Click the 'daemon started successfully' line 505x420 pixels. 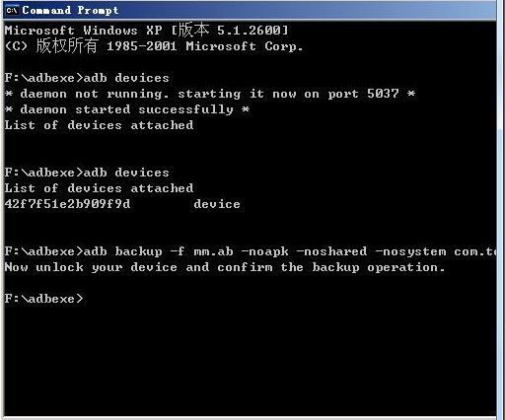(x=127, y=109)
